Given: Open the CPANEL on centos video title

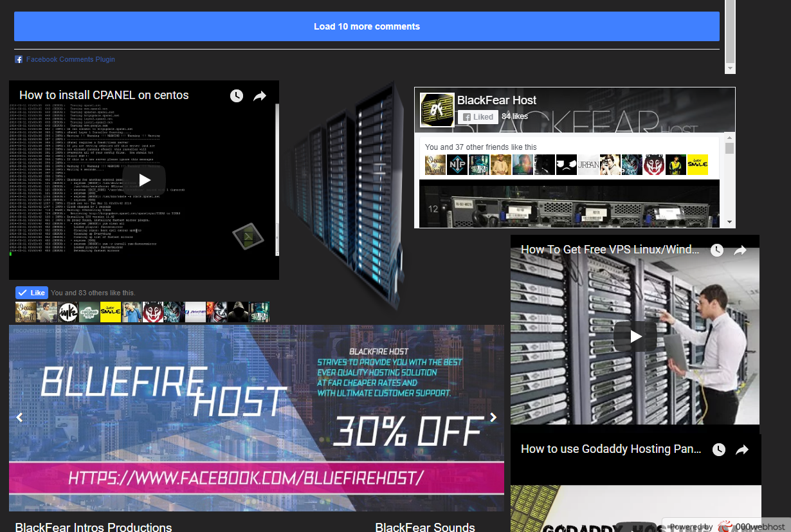Looking at the screenshot, I should tap(104, 95).
